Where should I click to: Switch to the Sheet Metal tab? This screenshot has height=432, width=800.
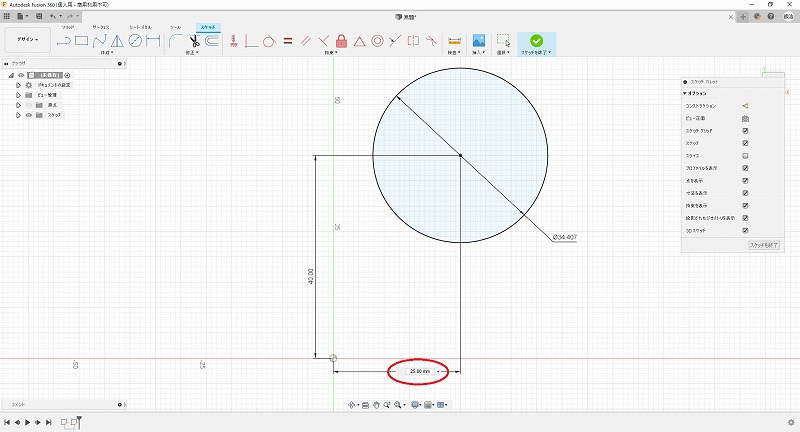[140, 27]
